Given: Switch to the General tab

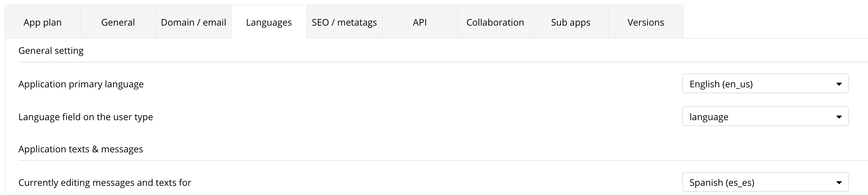Looking at the screenshot, I should (118, 22).
